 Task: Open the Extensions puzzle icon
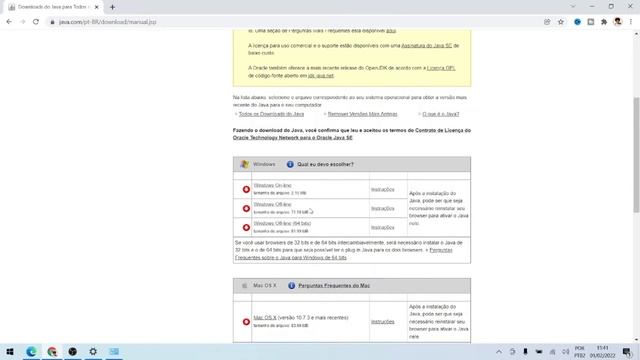[604, 22]
